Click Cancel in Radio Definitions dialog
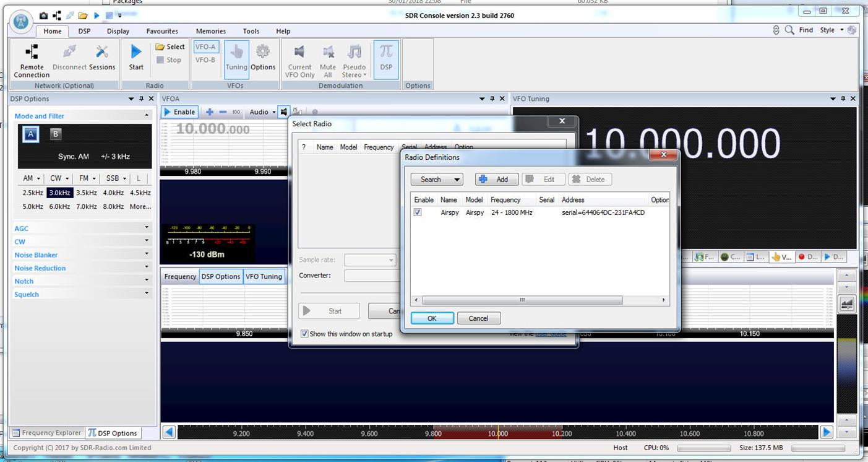868x462 pixels. 478,318
